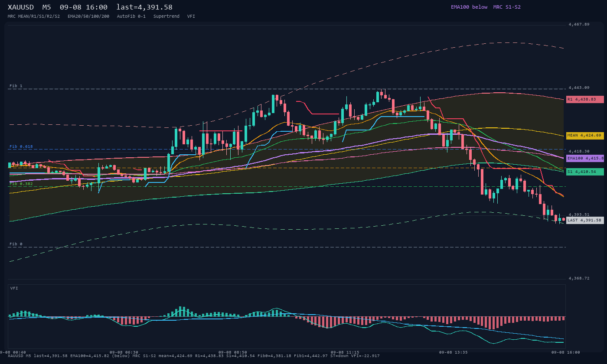Screen dimensions: 607x364
Task: Select the Supertrend indicator label
Action: click(166, 16)
